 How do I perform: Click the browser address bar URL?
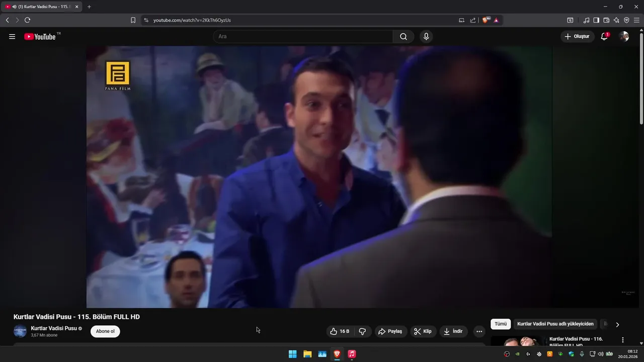[192, 20]
